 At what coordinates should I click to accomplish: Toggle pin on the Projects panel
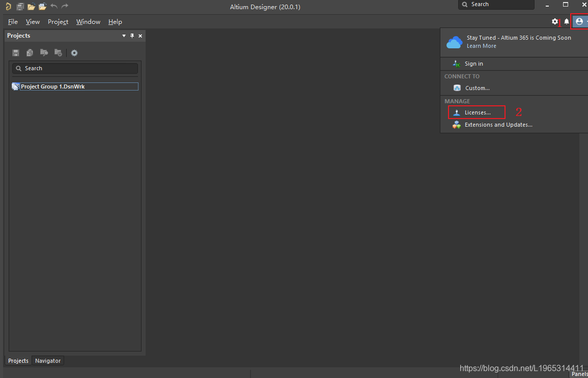tap(132, 36)
